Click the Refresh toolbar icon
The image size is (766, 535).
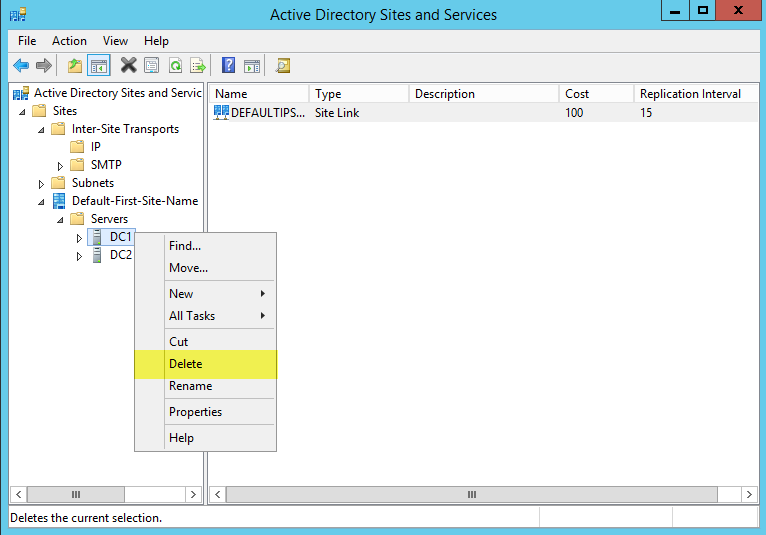point(175,66)
